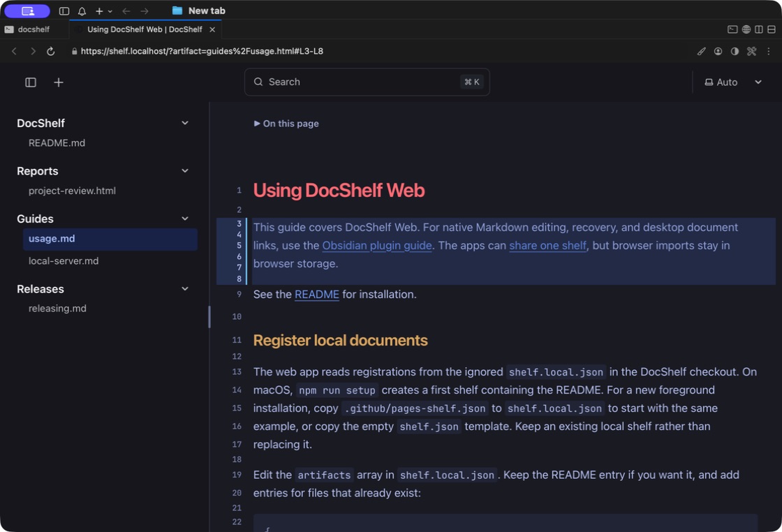Click the Search field
This screenshot has width=782, height=532.
[367, 82]
